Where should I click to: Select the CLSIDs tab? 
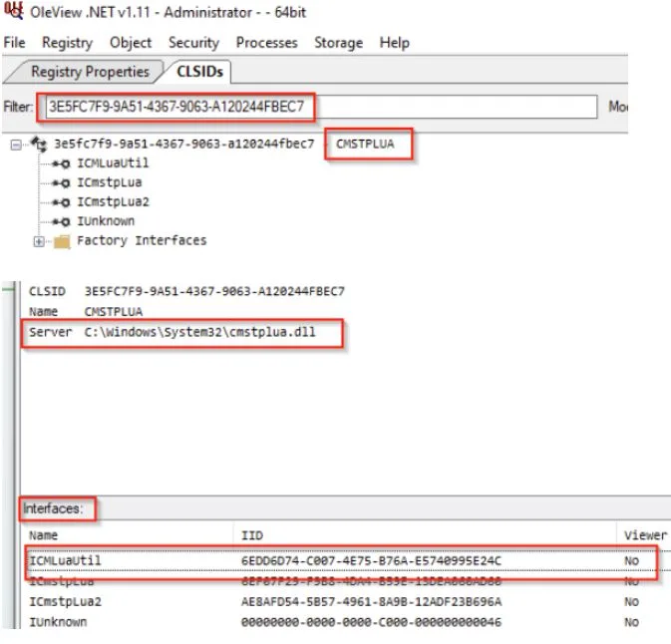[x=199, y=72]
